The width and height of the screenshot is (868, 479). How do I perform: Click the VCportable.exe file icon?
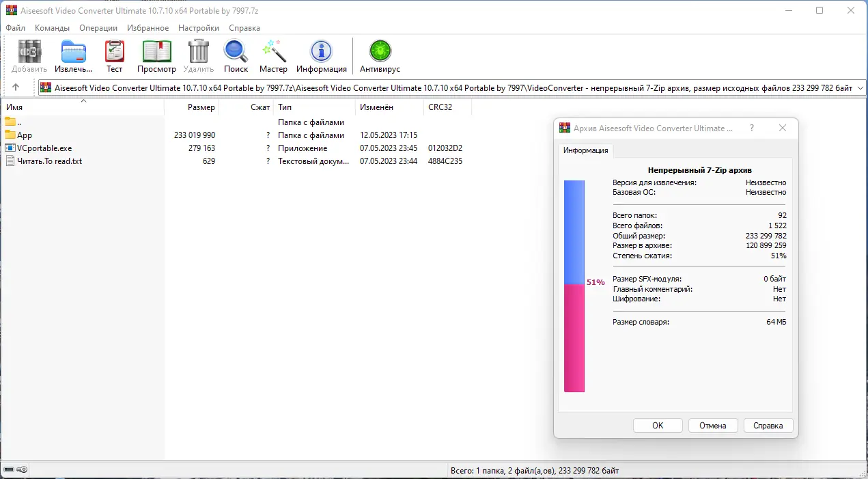click(x=10, y=148)
